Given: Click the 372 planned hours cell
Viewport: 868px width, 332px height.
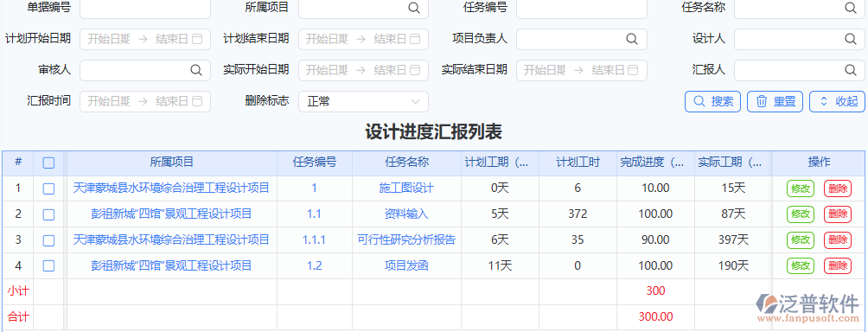Looking at the screenshot, I should click(x=578, y=214).
